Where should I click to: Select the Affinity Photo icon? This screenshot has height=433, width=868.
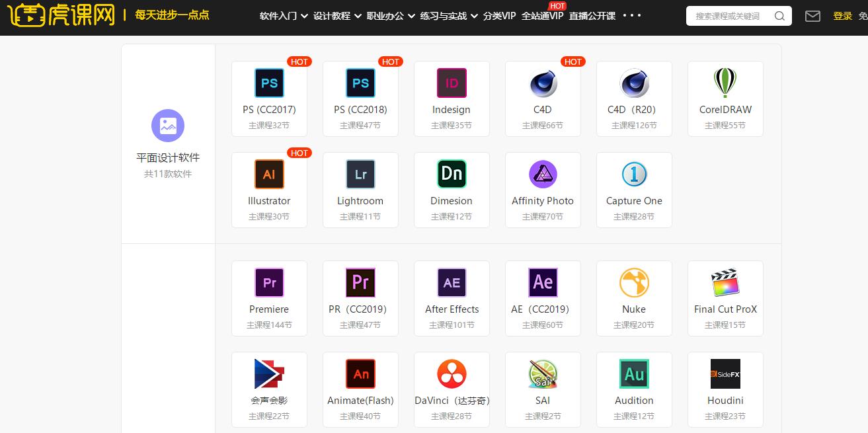543,174
